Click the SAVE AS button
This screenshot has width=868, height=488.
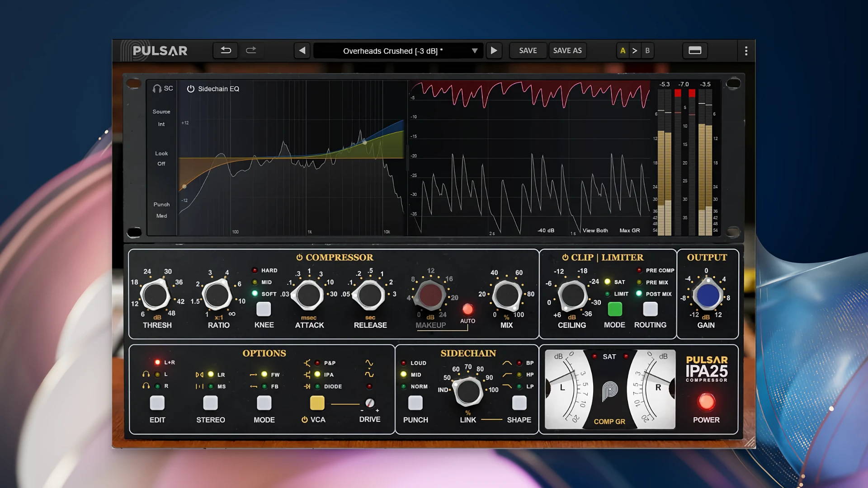click(x=567, y=50)
